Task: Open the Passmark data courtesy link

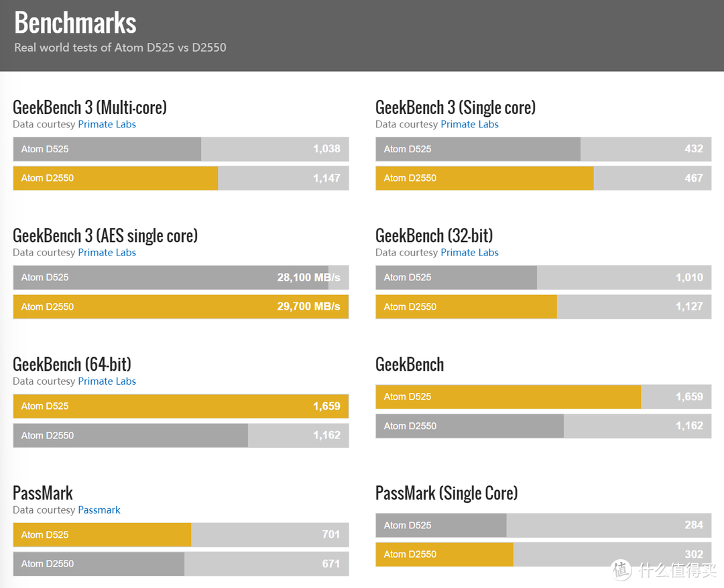Action: pos(99,510)
